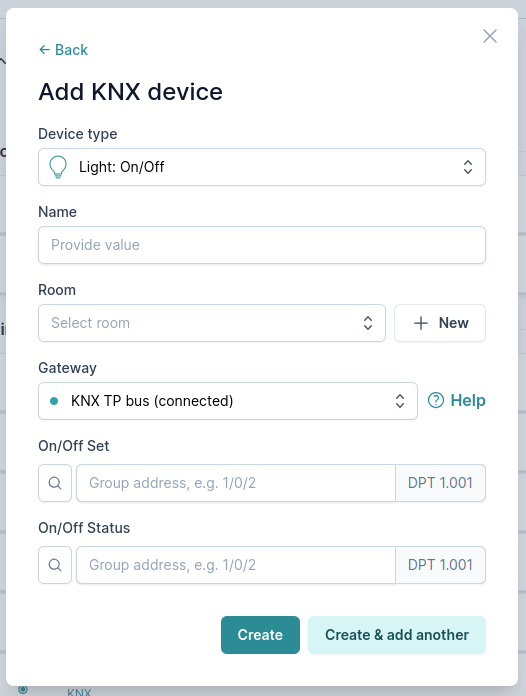Click the Create button
Screen dimensions: 526x696
tap(261, 635)
